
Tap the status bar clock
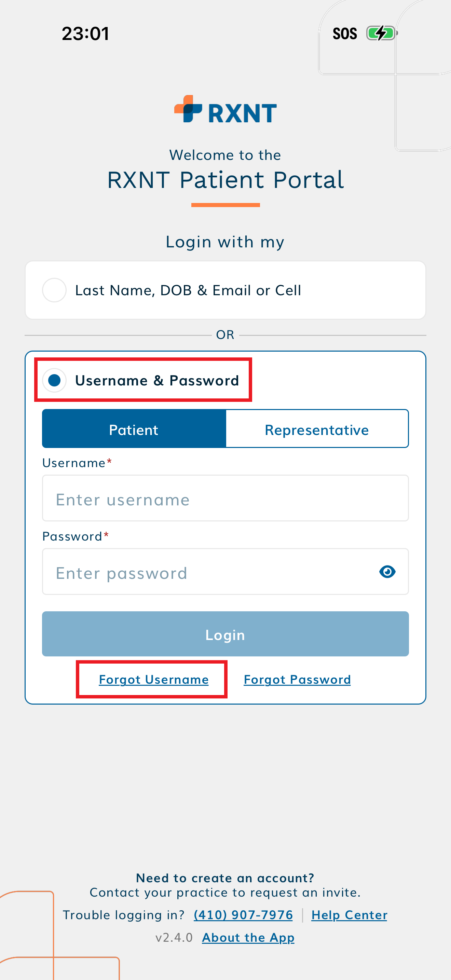click(x=85, y=33)
